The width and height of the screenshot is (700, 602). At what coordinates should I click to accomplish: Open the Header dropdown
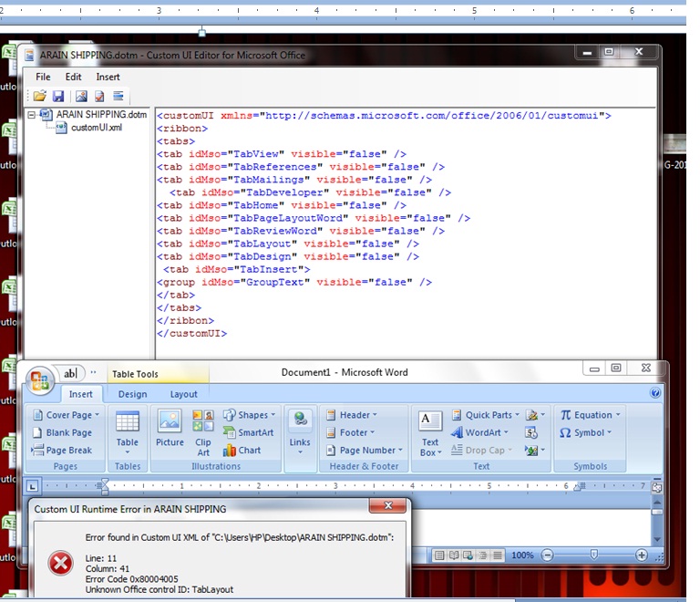pos(352,415)
